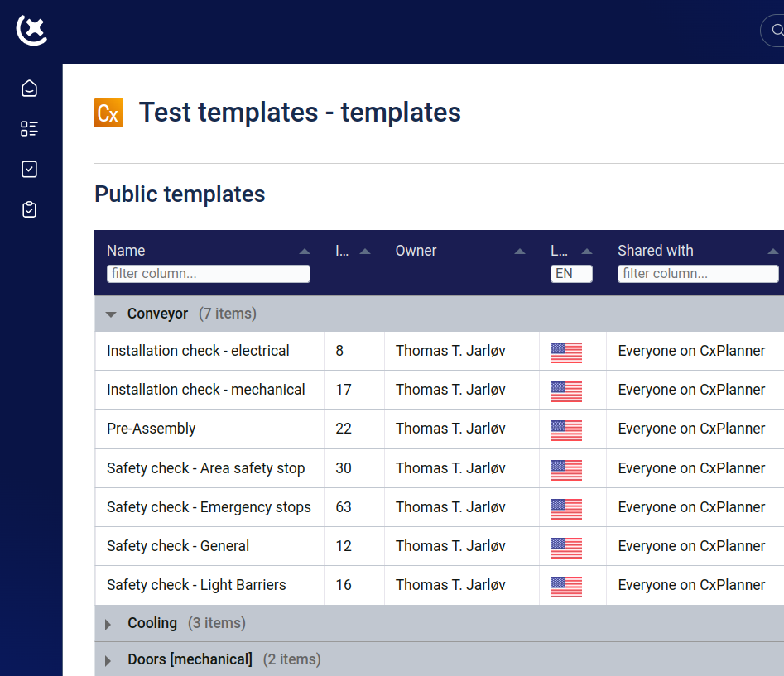This screenshot has height=676, width=784.
Task: Open the Safety check - Emergency stops template
Action: click(209, 507)
